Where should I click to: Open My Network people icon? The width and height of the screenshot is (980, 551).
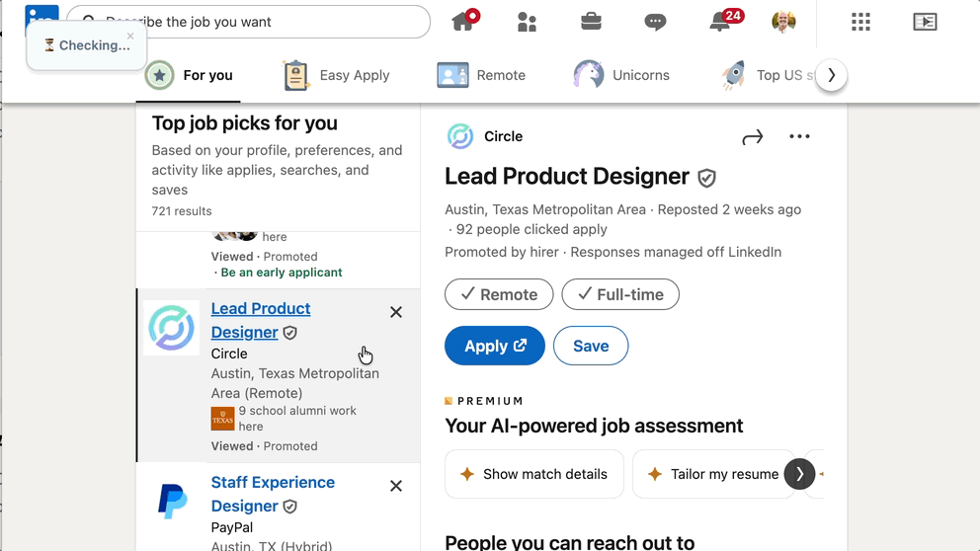527,22
